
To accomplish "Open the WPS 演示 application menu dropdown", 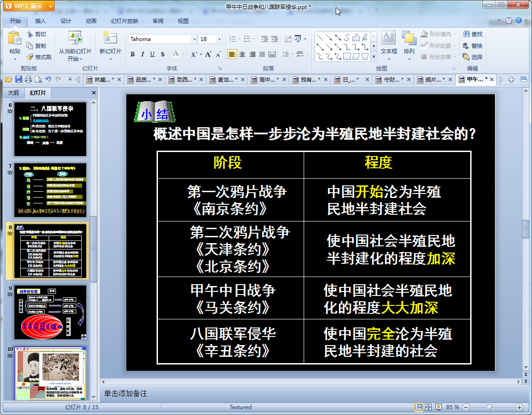I will tap(51, 6).
